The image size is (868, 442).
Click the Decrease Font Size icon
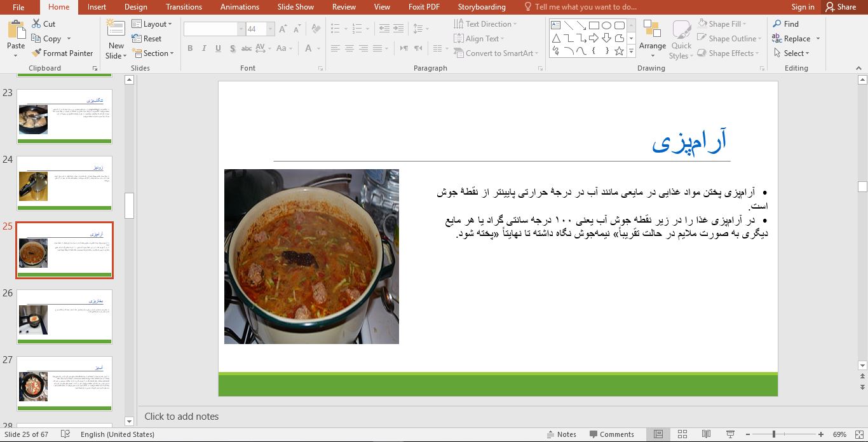(298, 29)
